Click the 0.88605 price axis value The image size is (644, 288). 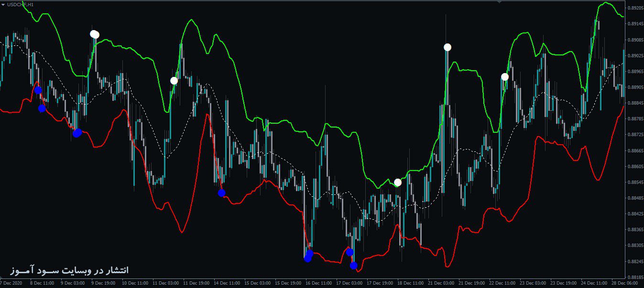point(635,167)
